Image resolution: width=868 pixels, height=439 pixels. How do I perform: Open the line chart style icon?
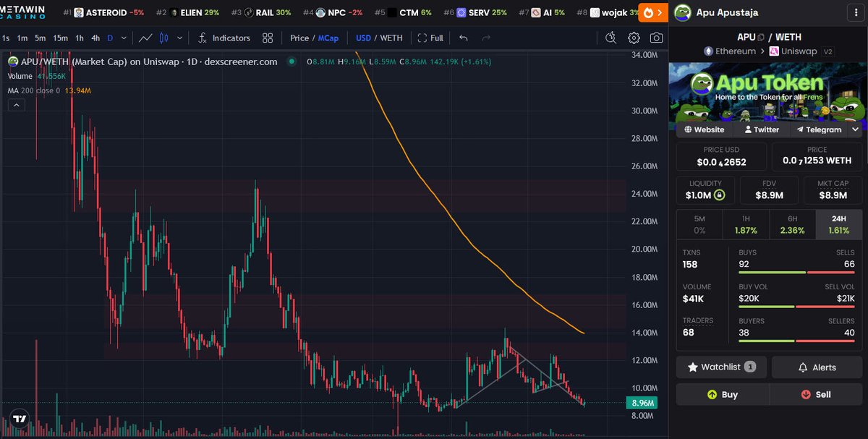pos(145,38)
